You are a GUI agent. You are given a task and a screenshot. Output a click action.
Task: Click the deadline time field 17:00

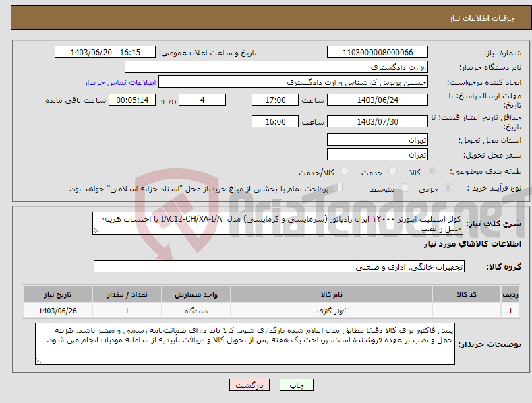[275, 100]
